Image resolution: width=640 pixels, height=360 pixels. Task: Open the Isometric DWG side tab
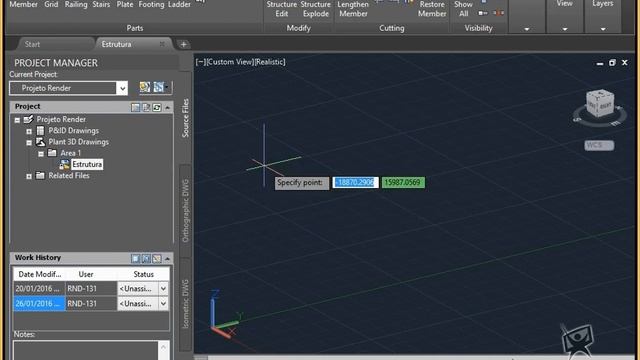click(185, 304)
